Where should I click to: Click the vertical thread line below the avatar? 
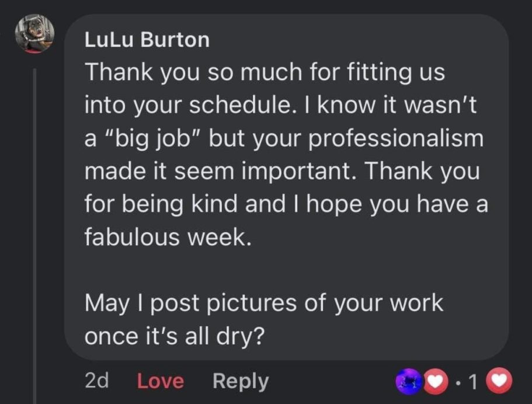pyautogui.click(x=34, y=234)
